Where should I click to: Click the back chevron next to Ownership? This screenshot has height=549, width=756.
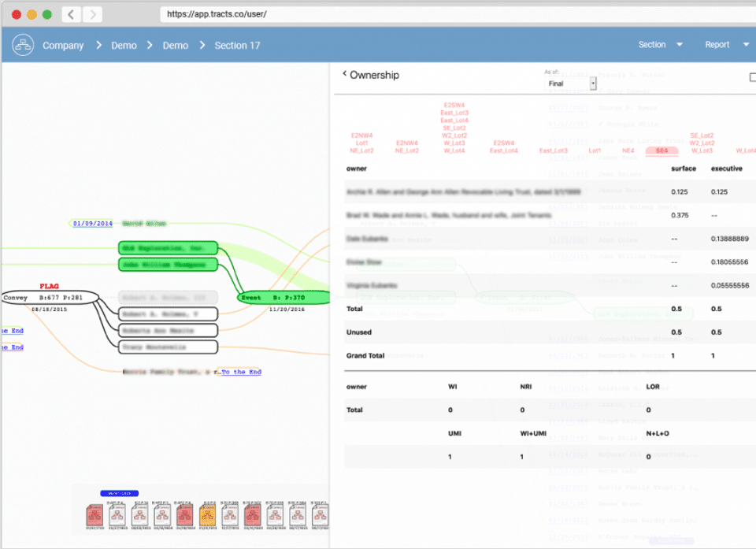344,74
